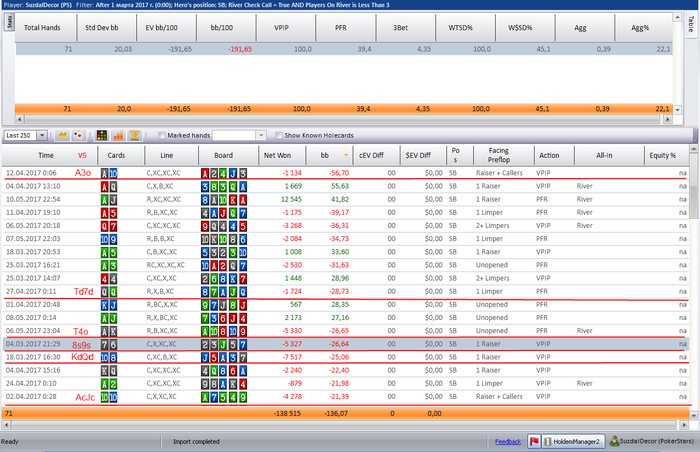Click the total net won -138 515 summary

tap(287, 414)
